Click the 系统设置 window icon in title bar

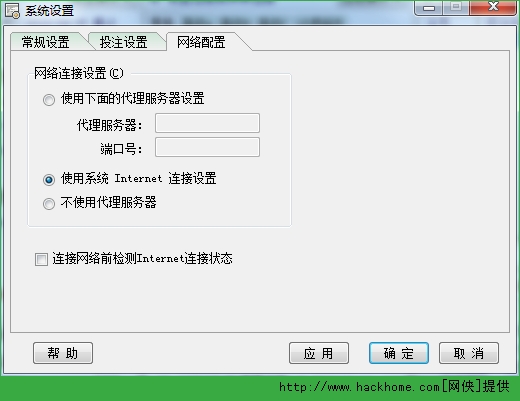tap(13, 11)
